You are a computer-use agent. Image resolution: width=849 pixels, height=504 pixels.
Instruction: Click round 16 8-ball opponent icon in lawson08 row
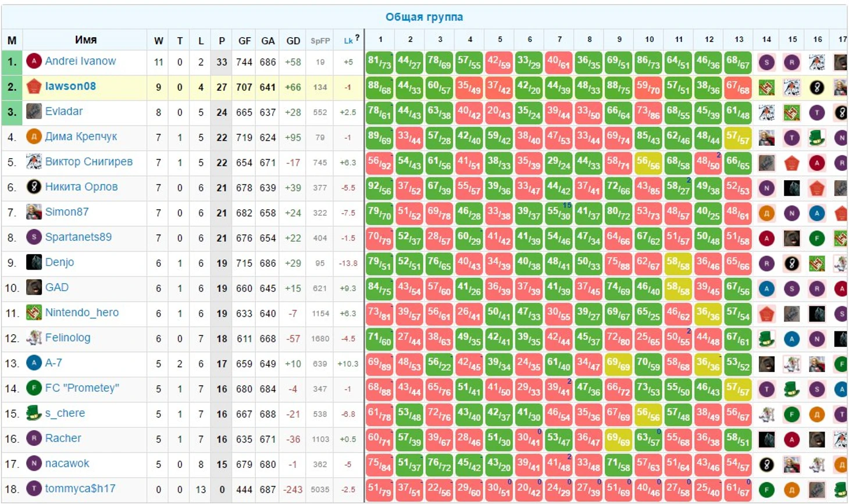tap(817, 88)
